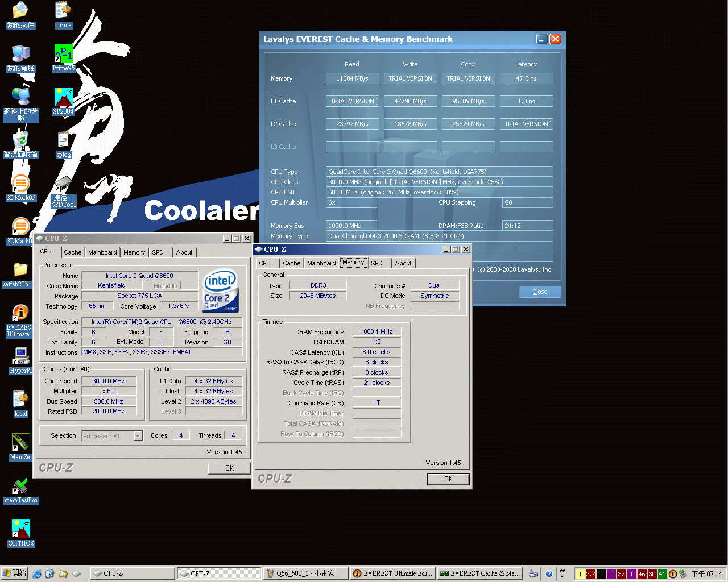Click the green 41 temperature tray icon
This screenshot has width=728, height=582.
(x=662, y=574)
